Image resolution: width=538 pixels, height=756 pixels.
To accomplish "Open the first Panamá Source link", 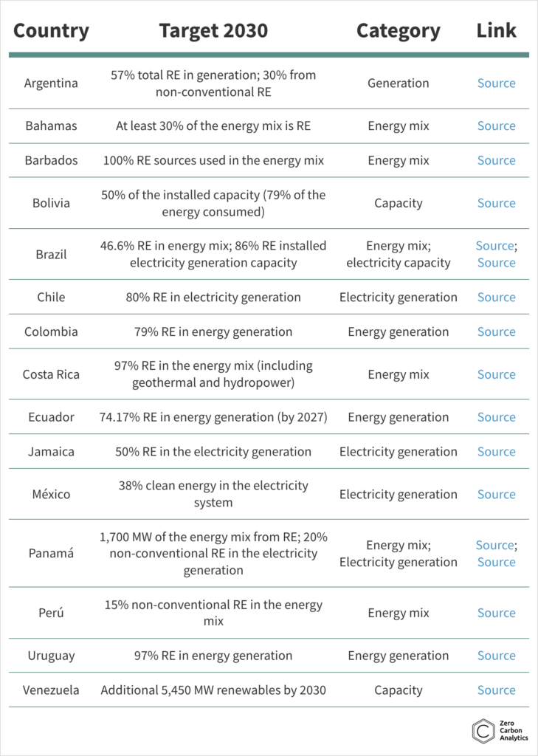I will (494, 546).
